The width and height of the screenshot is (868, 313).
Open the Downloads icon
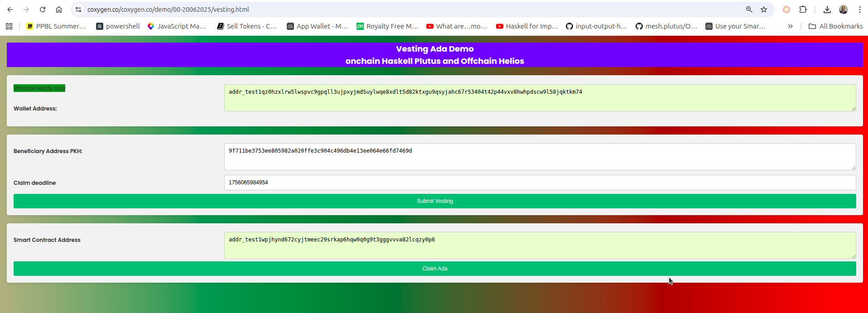827,10
